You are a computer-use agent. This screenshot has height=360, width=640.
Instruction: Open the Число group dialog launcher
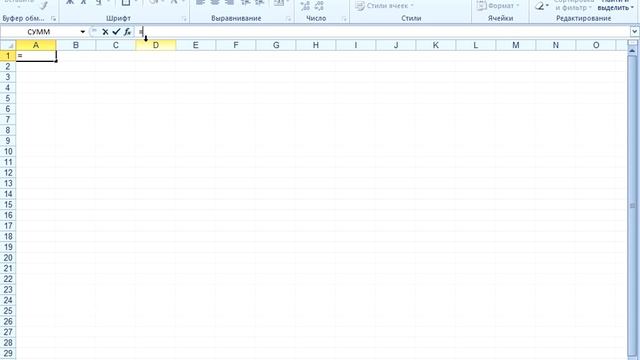[x=344, y=19]
